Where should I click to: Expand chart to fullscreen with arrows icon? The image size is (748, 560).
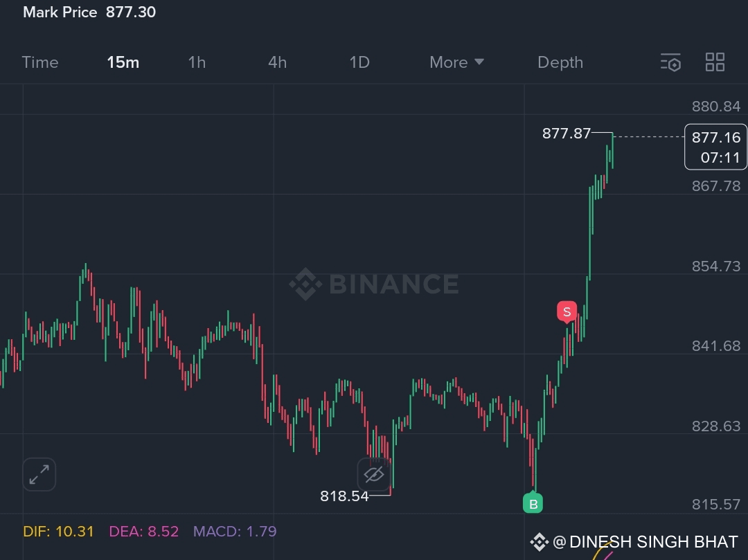(x=39, y=474)
